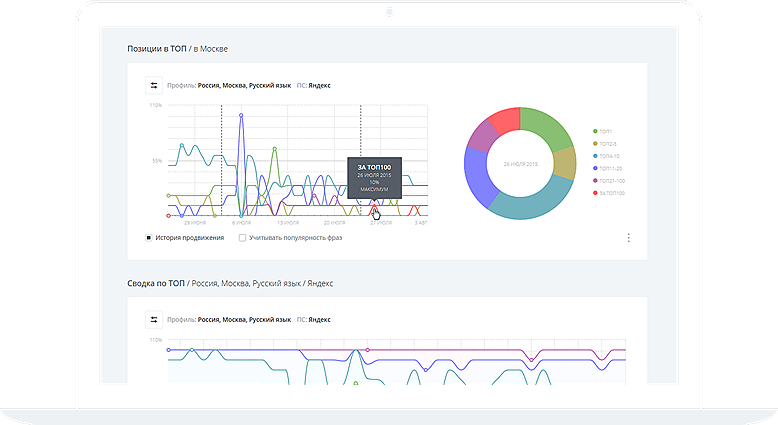Select the purple ТОП21-100 donut segment

(x=483, y=135)
